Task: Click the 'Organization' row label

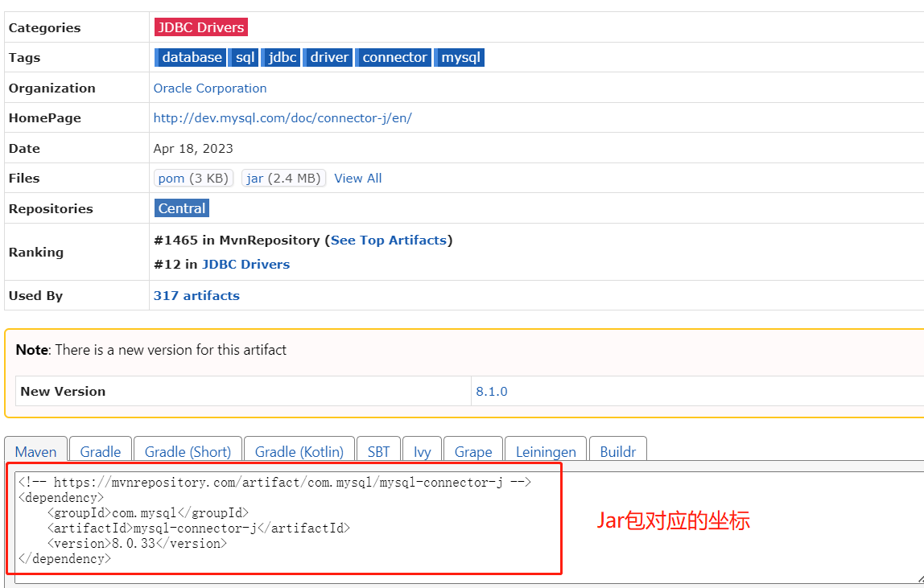Action: (52, 88)
